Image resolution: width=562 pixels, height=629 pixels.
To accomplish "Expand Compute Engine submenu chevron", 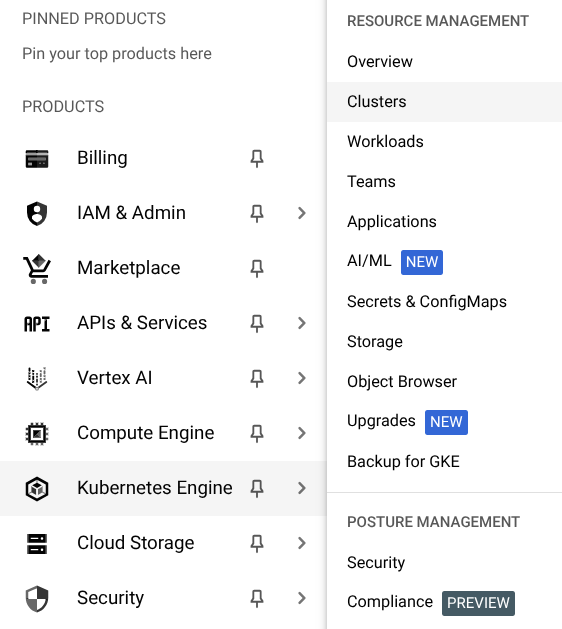I will (x=302, y=433).
